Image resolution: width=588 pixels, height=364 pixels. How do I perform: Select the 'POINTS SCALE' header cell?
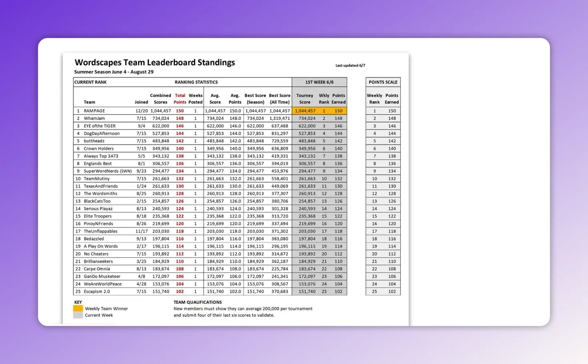(383, 82)
